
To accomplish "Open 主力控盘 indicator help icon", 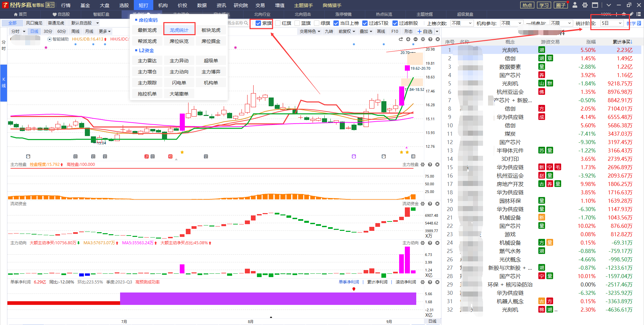I will pos(430,165).
